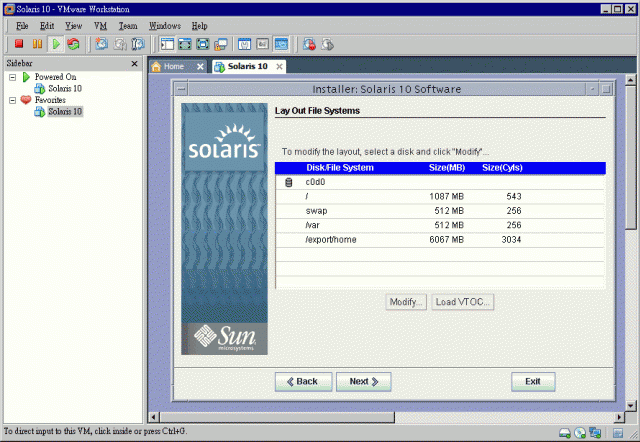The image size is (640, 442).
Task: Select the / file system row
Action: tap(440, 197)
